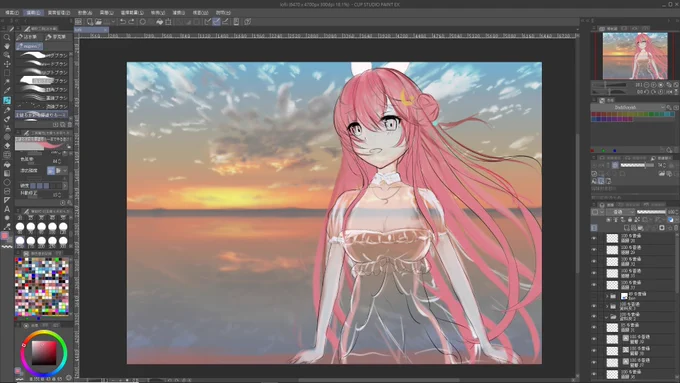Select the Zoom magnifier tool

[7, 37]
